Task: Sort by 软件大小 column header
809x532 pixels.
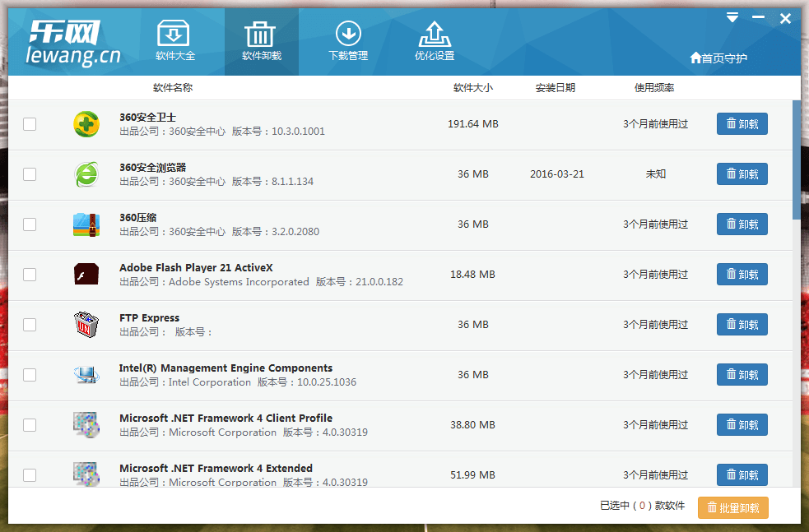Action: pyautogui.click(x=473, y=88)
